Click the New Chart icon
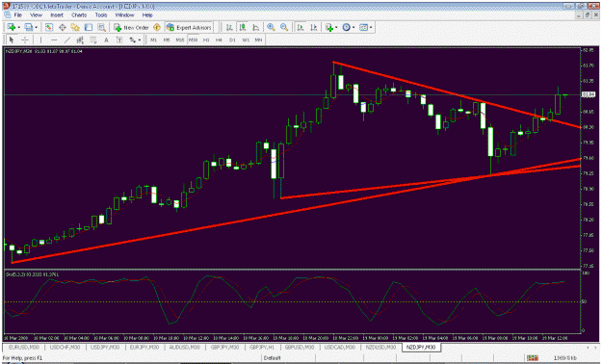The width and height of the screenshot is (602, 364). pyautogui.click(x=11, y=27)
